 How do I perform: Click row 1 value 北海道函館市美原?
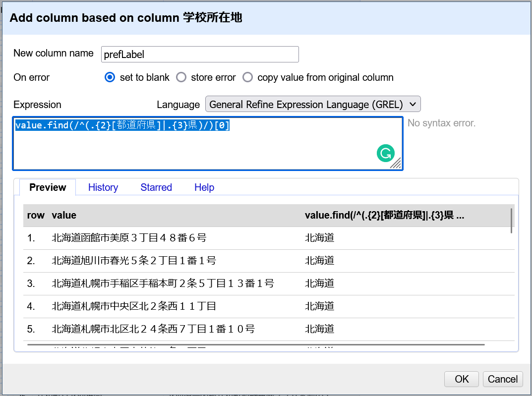129,238
